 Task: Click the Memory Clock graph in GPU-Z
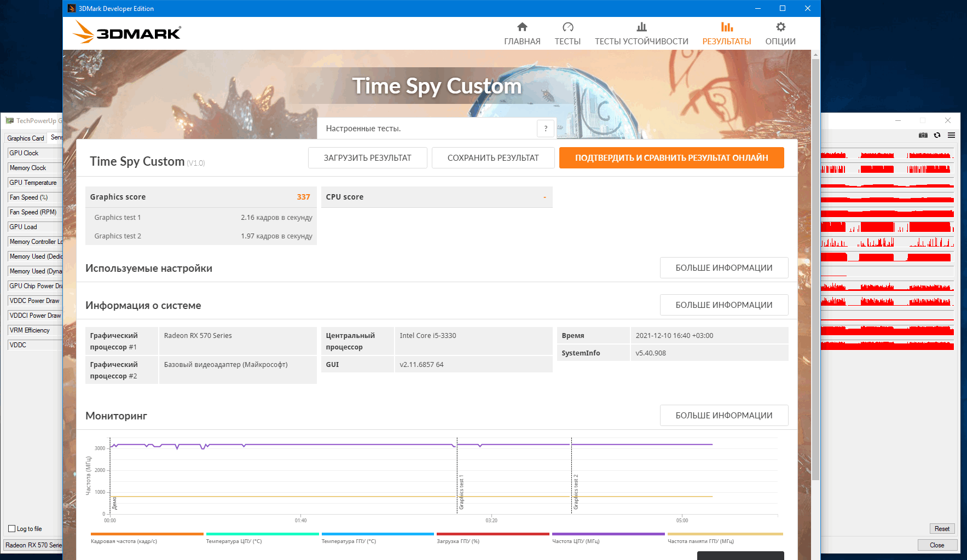[887, 168]
